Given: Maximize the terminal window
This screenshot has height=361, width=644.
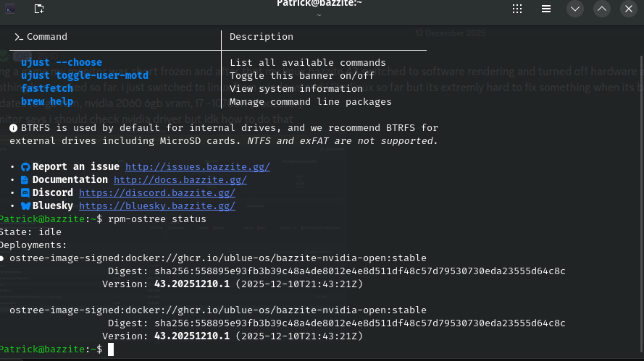Looking at the screenshot, I should pyautogui.click(x=602, y=9).
